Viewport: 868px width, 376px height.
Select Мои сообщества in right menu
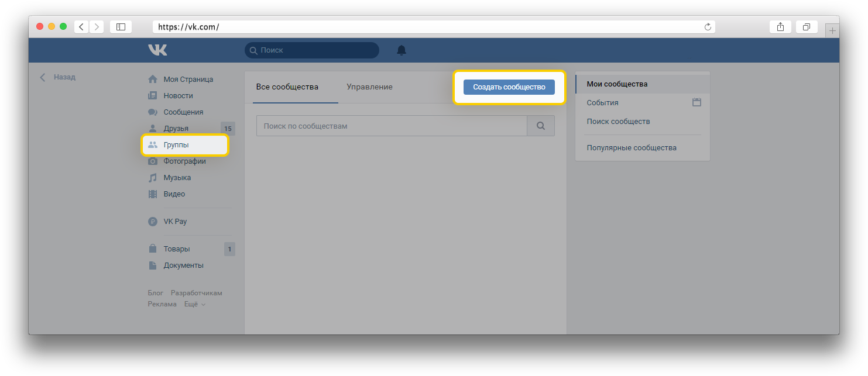coord(643,84)
